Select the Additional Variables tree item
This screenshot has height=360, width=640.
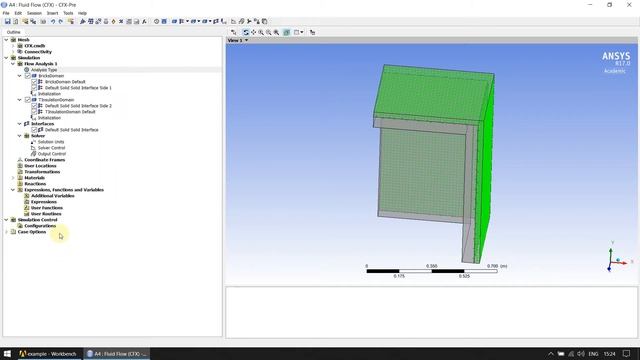point(53,196)
